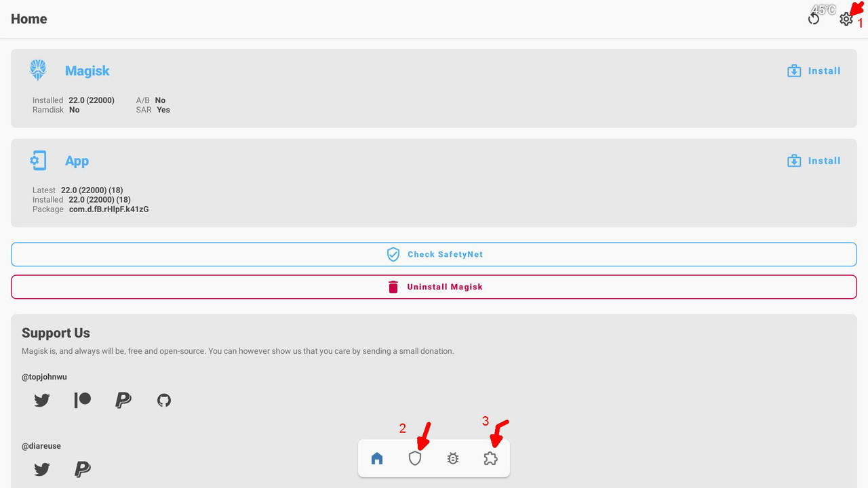Click the App phone-gear icon
Screen dimensions: 868x488
pos(38,161)
